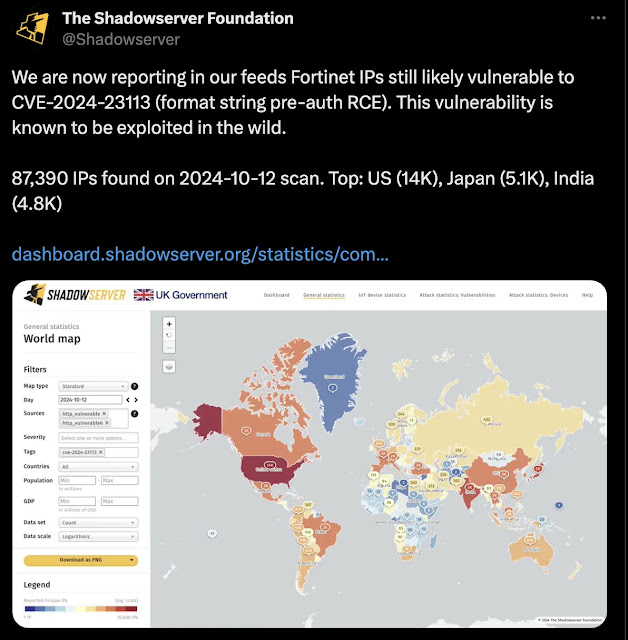Image resolution: width=628 pixels, height=640 pixels.
Task: Go to next day with right arrow
Action: pyautogui.click(x=136, y=400)
